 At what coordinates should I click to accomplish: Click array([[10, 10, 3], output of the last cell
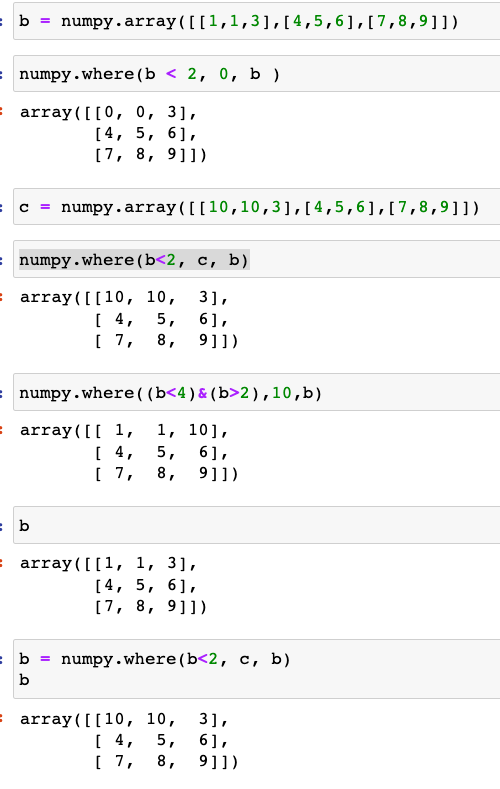tap(124, 719)
